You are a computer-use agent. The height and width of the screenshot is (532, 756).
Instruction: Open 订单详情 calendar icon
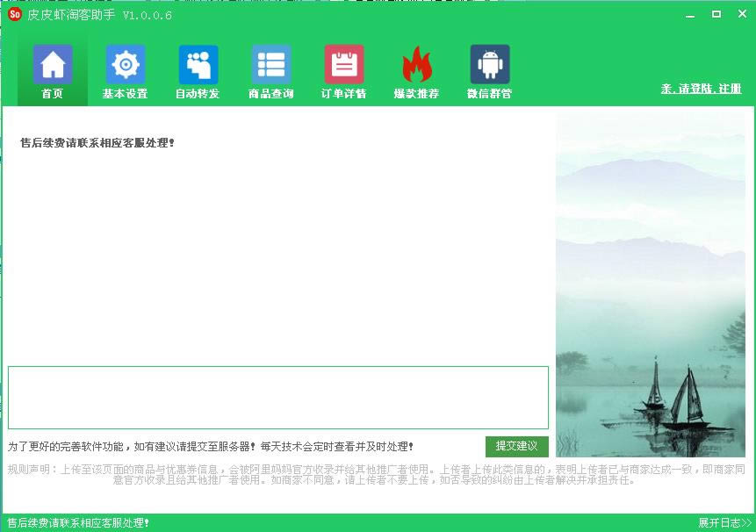point(344,65)
